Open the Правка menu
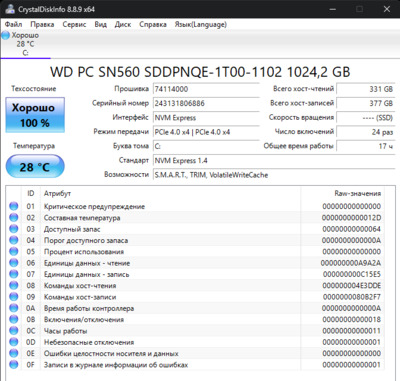 click(x=42, y=24)
